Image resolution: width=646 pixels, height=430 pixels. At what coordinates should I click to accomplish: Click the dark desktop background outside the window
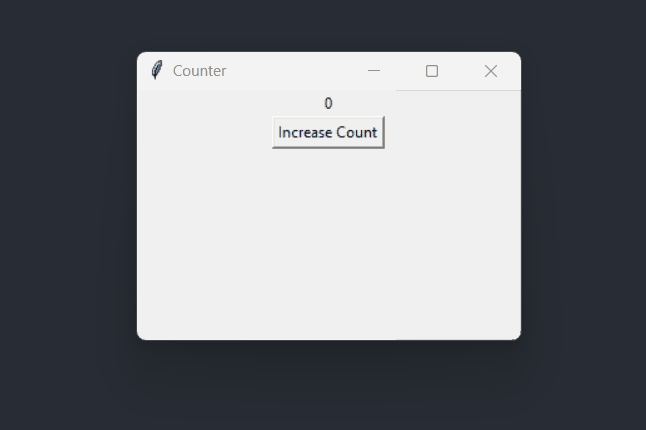(62, 206)
